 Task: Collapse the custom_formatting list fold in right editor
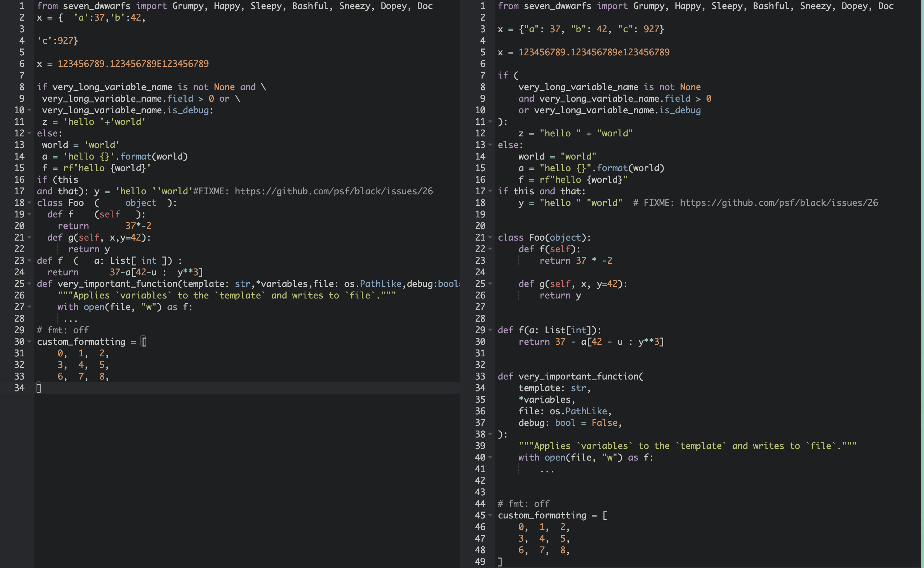pyautogui.click(x=491, y=516)
